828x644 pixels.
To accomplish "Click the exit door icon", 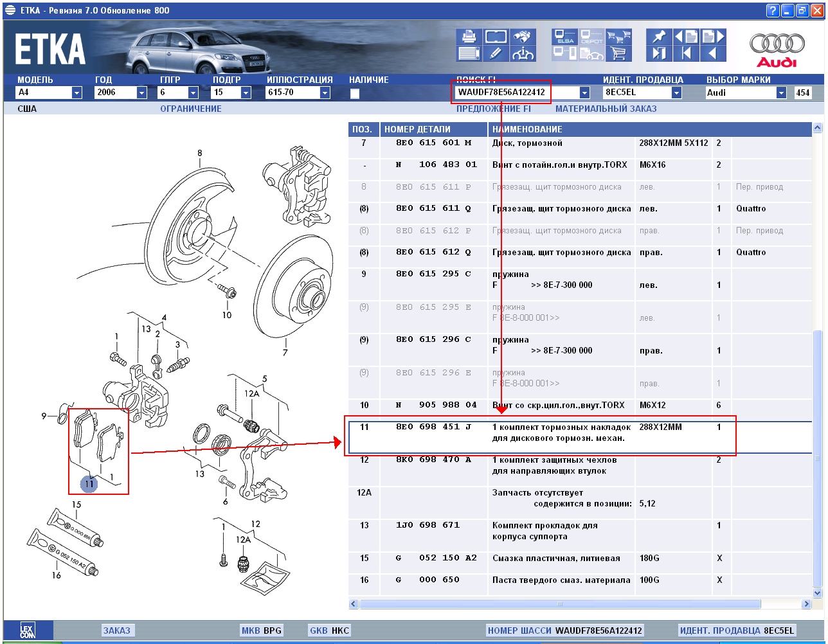I will pos(660,53).
